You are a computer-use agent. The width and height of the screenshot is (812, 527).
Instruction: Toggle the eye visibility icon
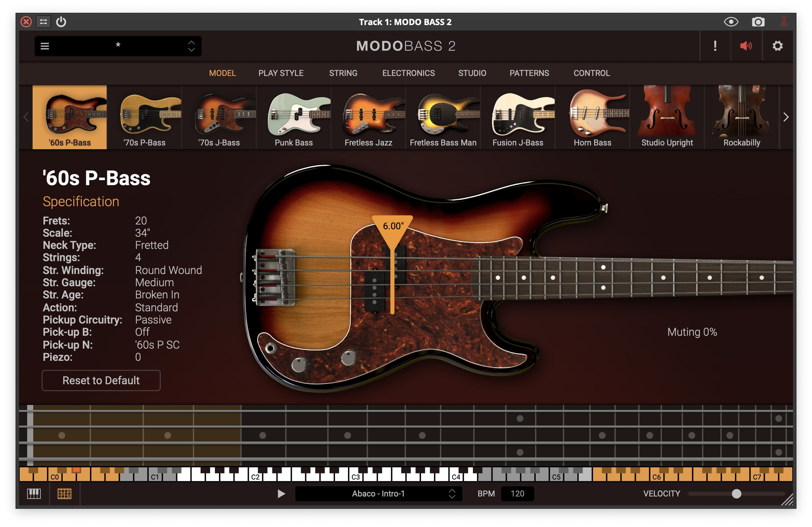[731, 22]
